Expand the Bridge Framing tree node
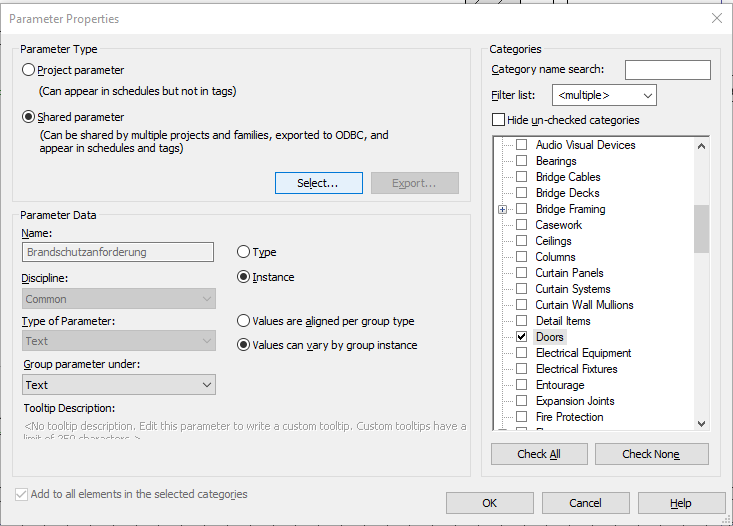Viewport: 733px width, 526px height. click(x=503, y=209)
